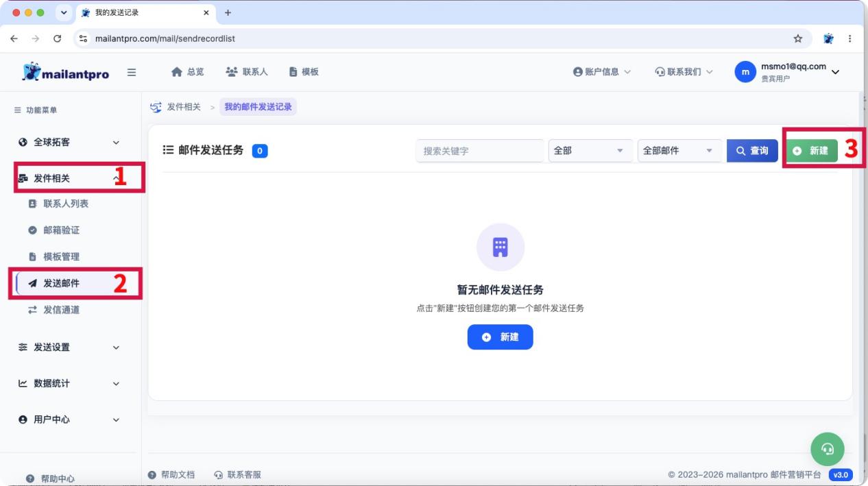
Task: Collapse the 发件相关 sidebar section
Action: tap(69, 178)
